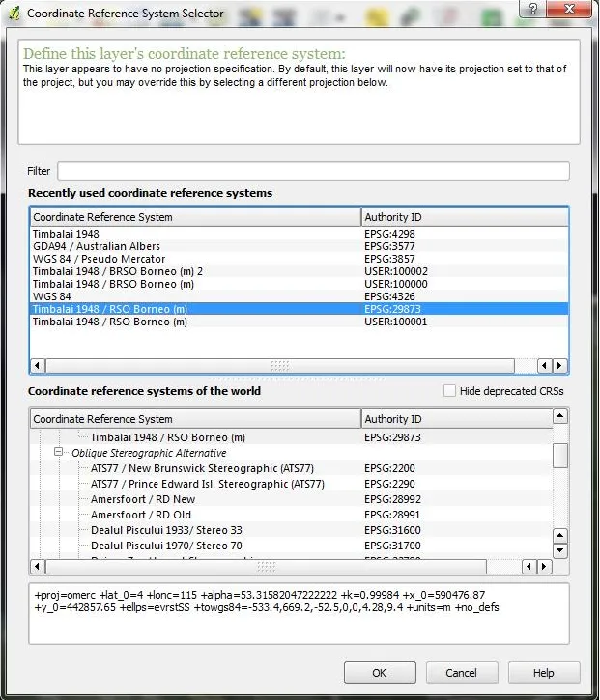Select Amersfoort / RD New in world list
Image resolution: width=600 pixels, height=700 pixels.
143,499
